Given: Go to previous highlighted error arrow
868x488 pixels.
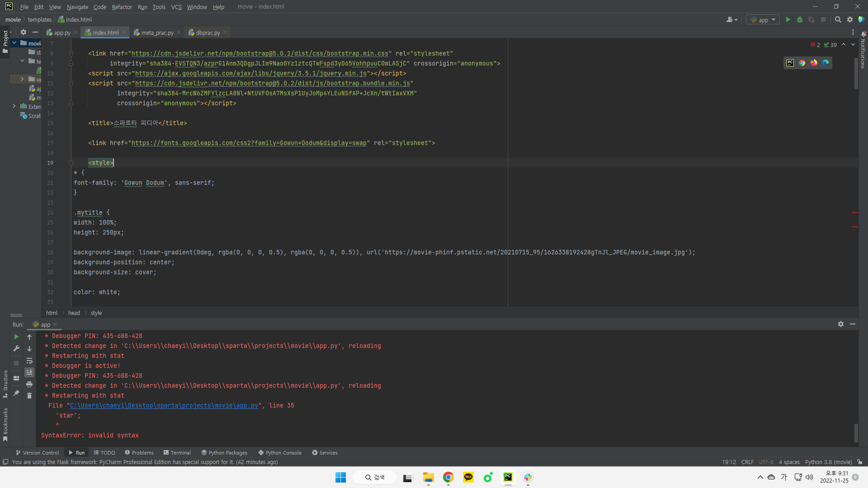Looking at the screenshot, I should 844,45.
